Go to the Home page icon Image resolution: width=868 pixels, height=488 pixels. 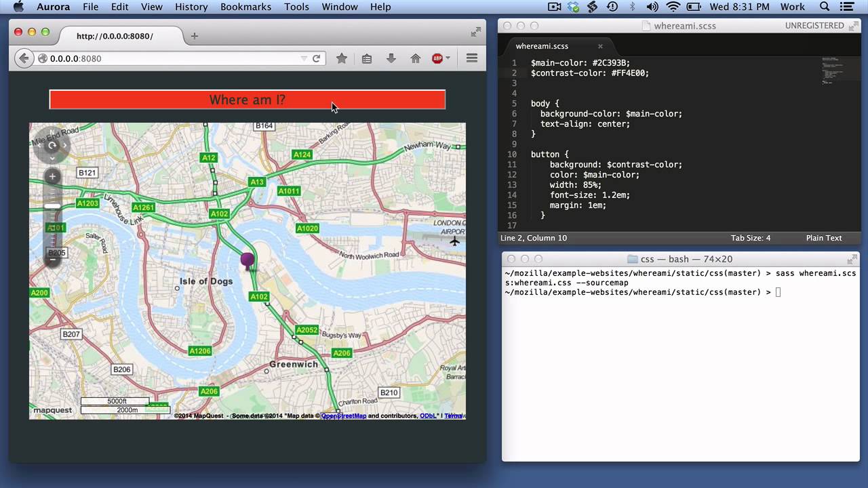click(416, 58)
